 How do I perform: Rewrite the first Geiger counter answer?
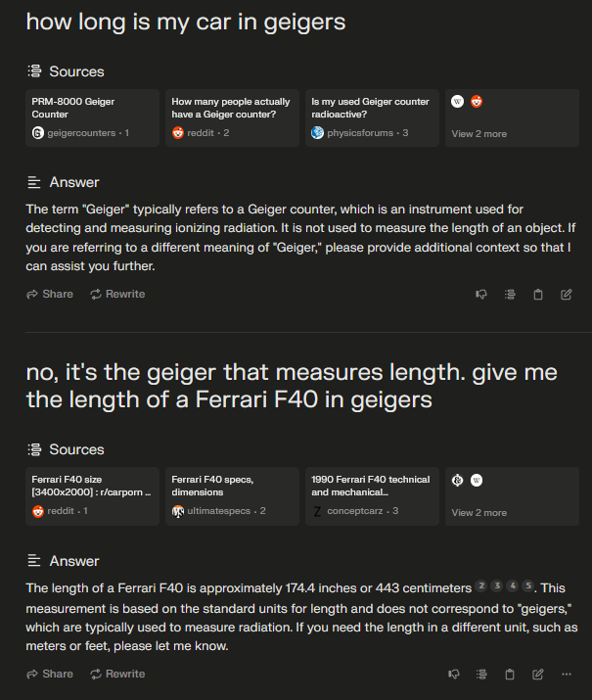117,294
